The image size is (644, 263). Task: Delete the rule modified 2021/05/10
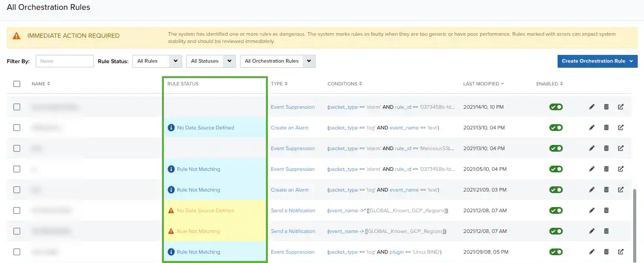[606, 169]
